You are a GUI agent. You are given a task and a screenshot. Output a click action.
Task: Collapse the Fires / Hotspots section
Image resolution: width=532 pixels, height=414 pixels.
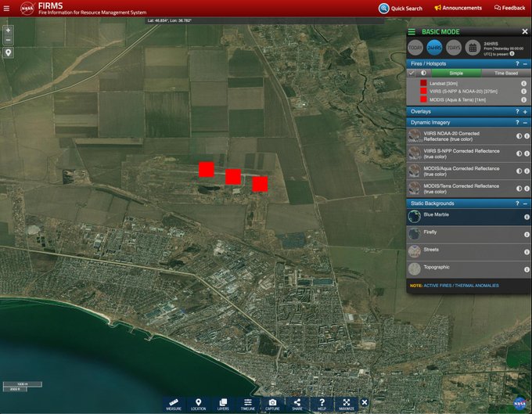525,64
